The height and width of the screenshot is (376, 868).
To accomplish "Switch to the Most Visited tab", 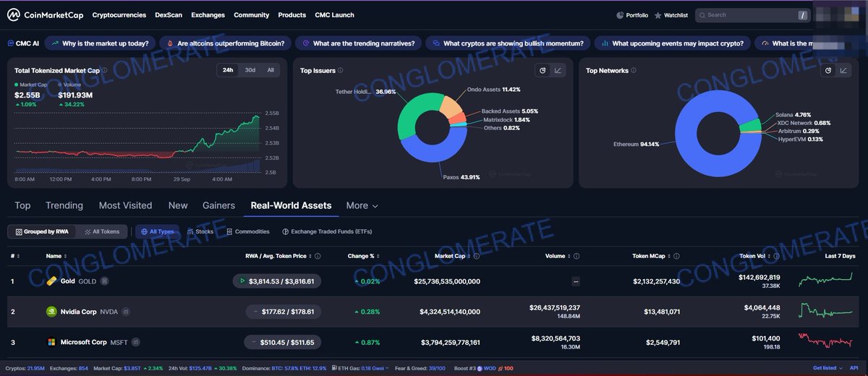I will [x=125, y=205].
